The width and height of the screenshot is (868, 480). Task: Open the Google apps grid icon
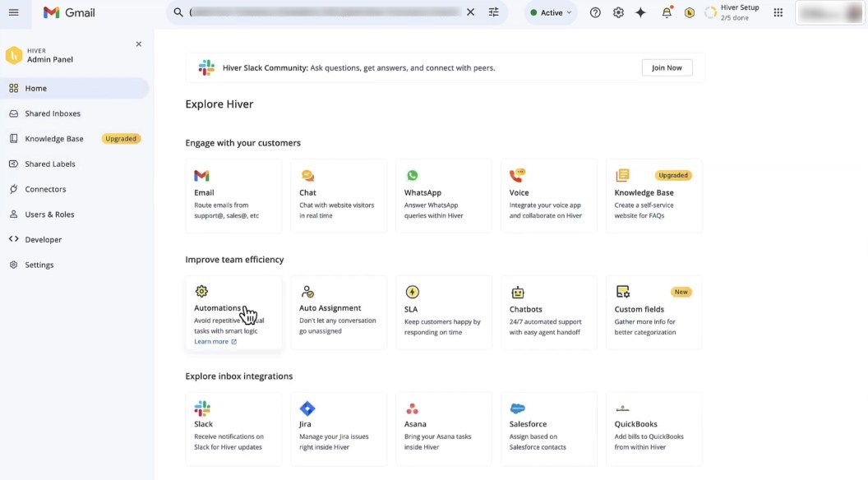point(778,12)
